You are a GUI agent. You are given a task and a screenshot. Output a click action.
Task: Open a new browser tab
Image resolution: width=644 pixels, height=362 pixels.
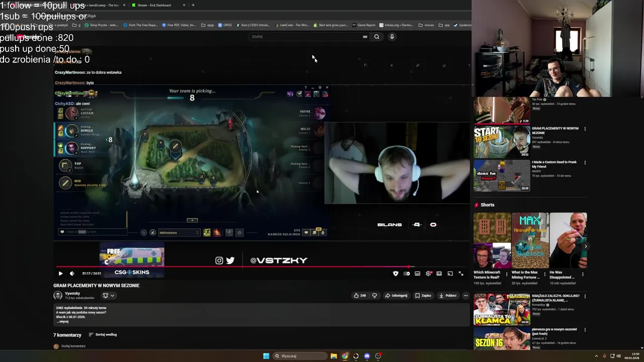click(193, 5)
